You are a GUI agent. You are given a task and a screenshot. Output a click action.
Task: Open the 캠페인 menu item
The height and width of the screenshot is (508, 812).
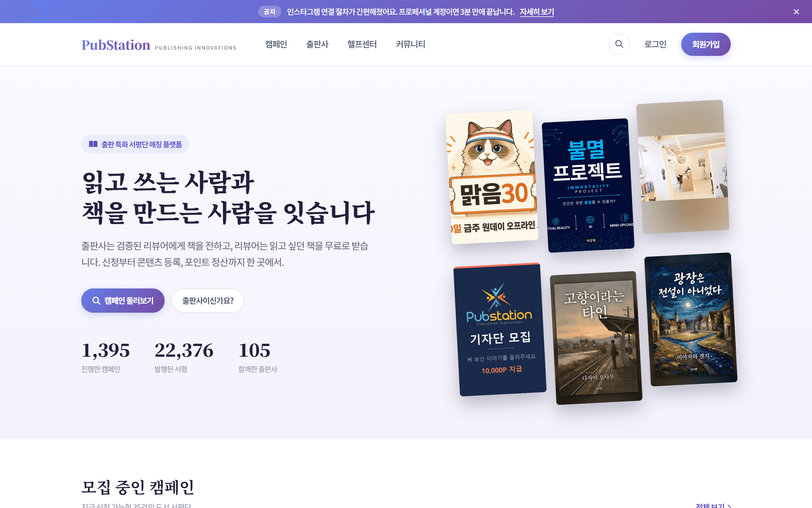click(276, 44)
